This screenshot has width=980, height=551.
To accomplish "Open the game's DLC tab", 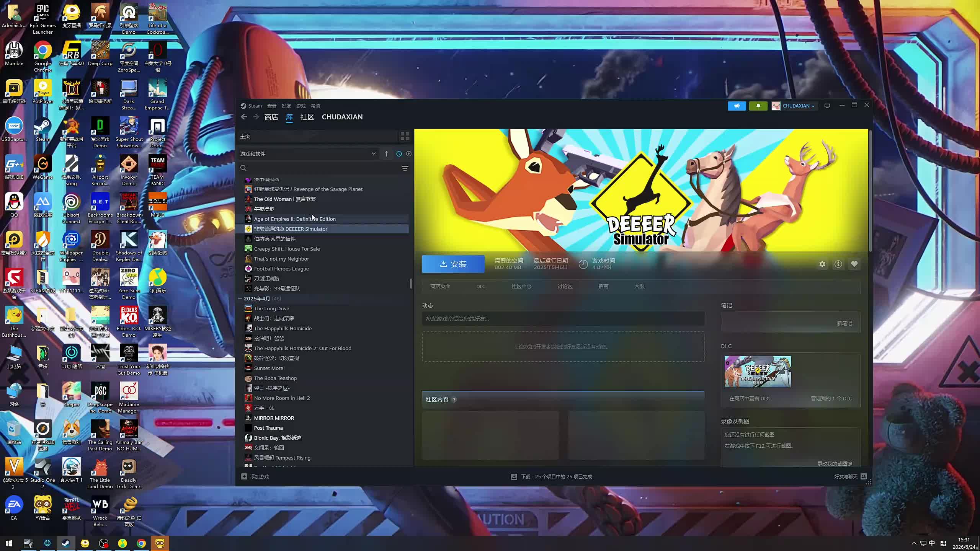I will click(x=481, y=286).
